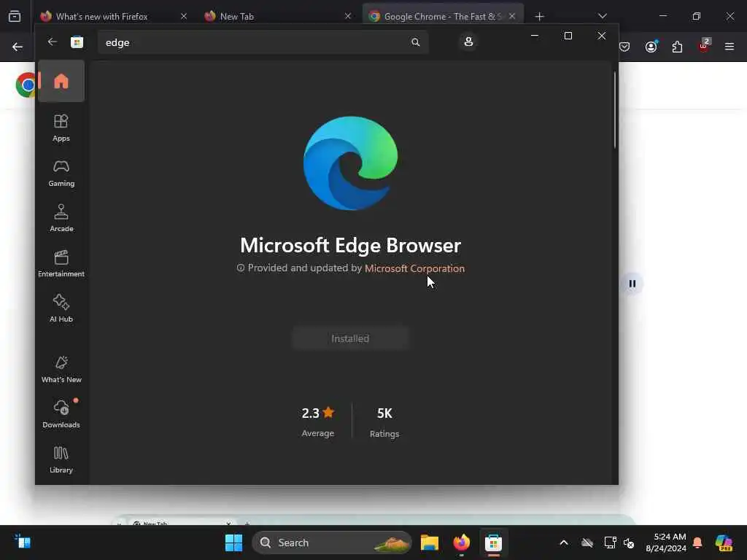Click the search magnifier in Store search box
Viewport: 747px width, 560px height.
[x=415, y=42]
